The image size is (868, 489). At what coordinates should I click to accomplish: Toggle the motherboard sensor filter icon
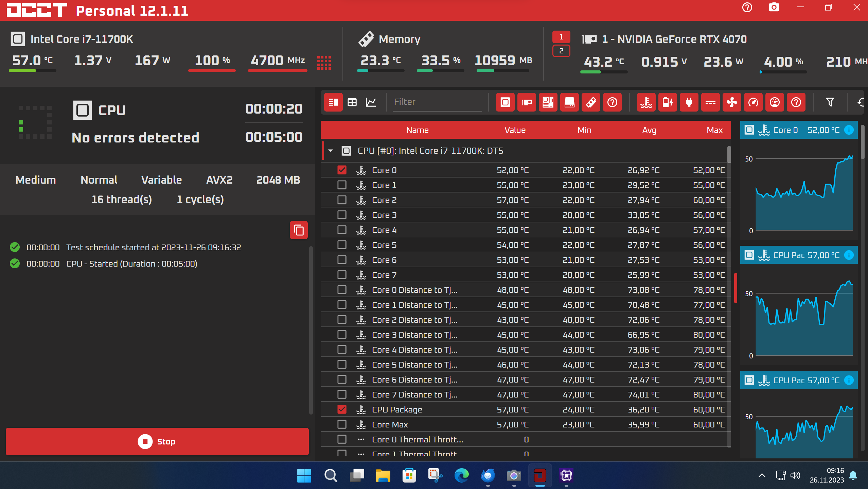pyautogui.click(x=548, y=102)
